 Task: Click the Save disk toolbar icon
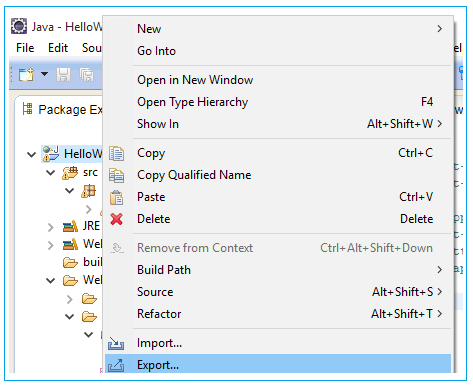point(63,74)
